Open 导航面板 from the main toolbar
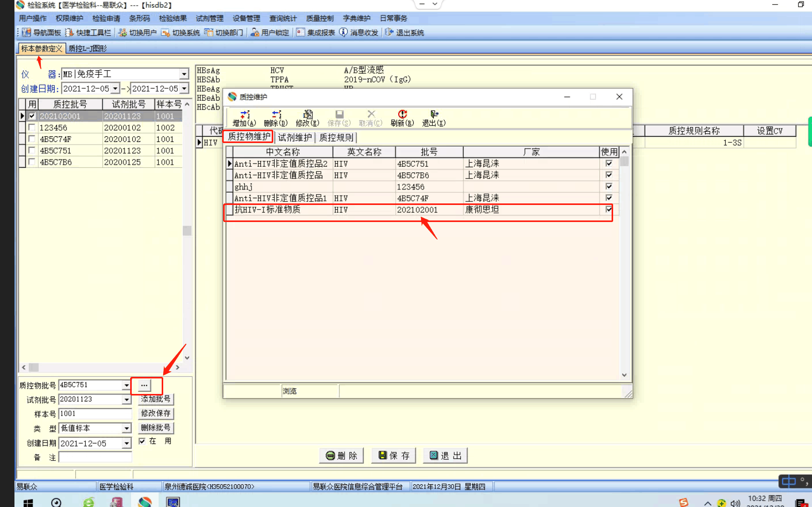 41,33
